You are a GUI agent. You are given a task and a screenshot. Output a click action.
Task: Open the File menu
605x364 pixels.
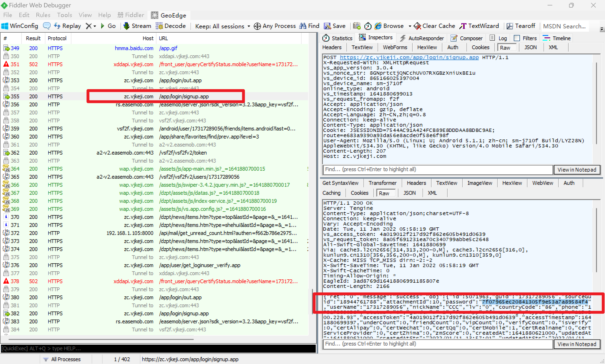[8, 15]
